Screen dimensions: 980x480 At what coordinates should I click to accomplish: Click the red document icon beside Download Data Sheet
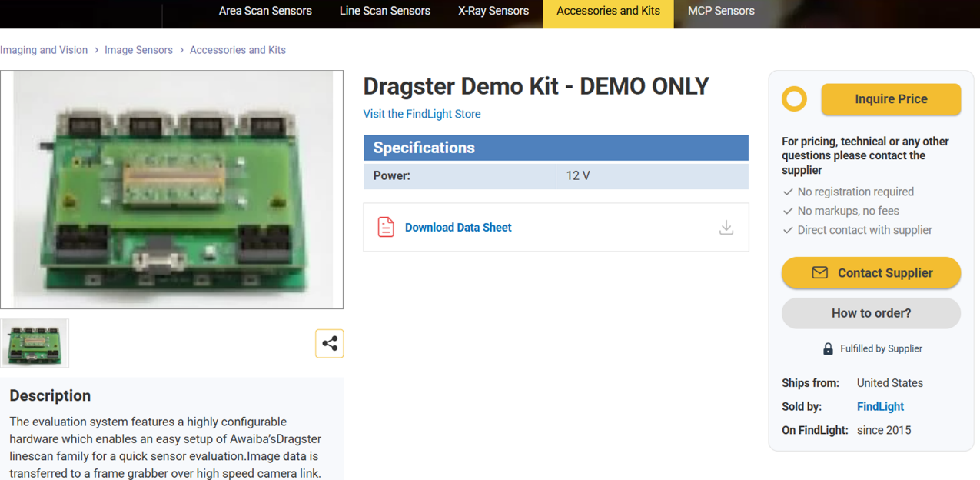point(386,228)
